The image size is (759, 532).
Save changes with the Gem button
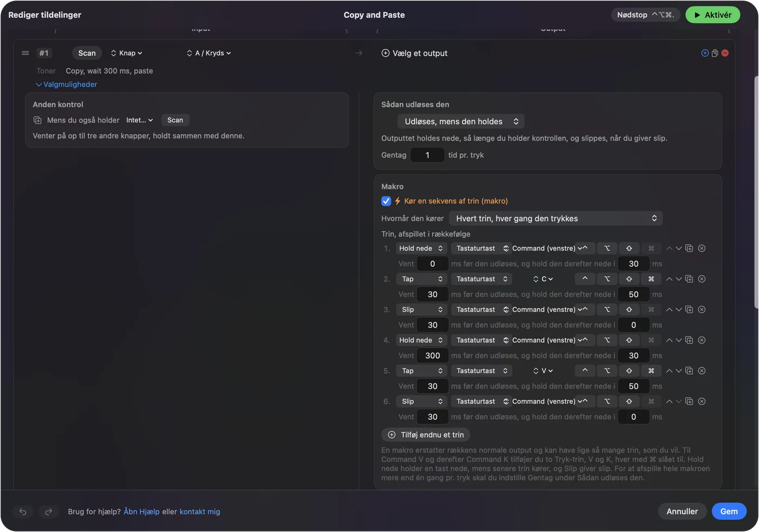(729, 511)
